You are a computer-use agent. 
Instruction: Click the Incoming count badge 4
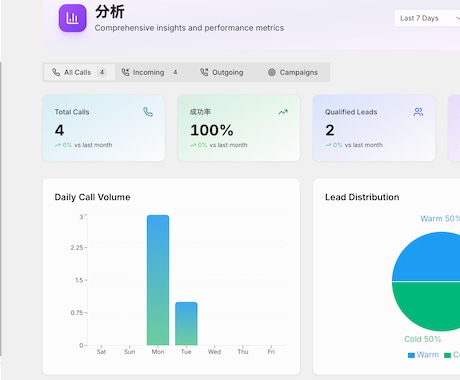point(175,72)
